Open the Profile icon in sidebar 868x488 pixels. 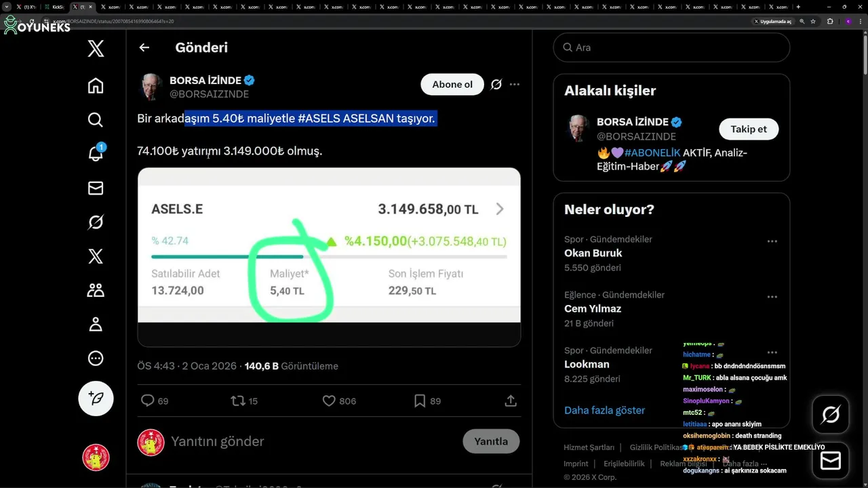(x=96, y=324)
